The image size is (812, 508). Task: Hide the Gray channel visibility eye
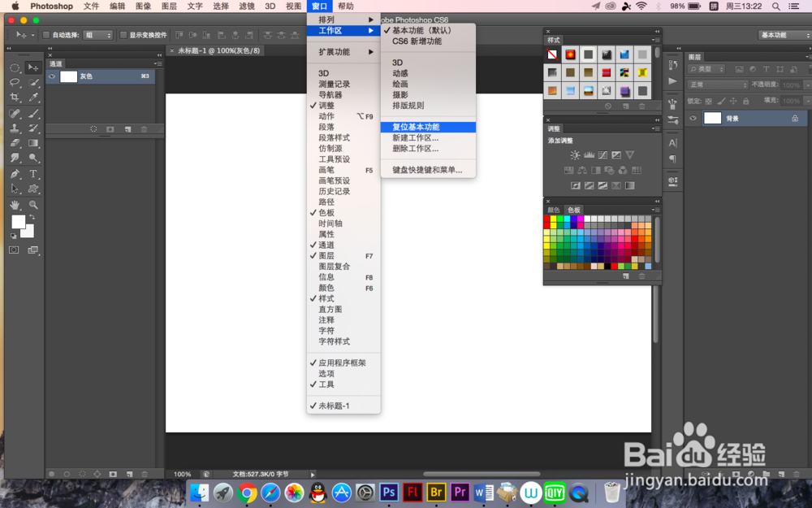(52, 76)
